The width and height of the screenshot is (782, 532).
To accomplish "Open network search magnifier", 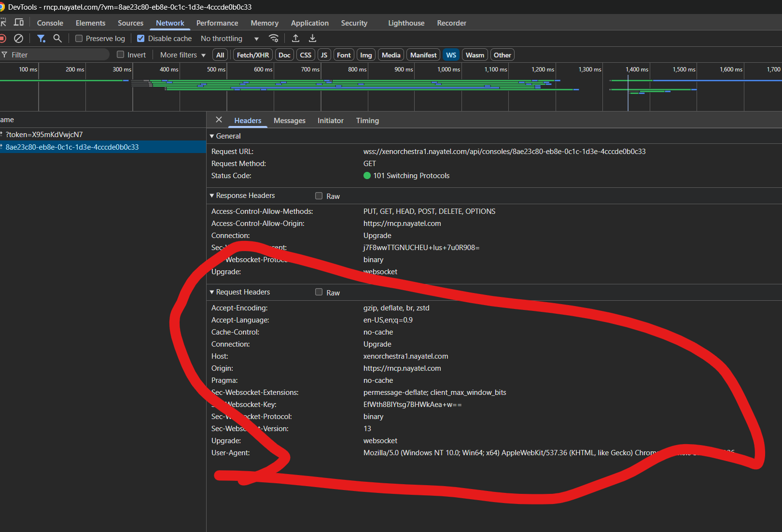I will click(x=57, y=38).
